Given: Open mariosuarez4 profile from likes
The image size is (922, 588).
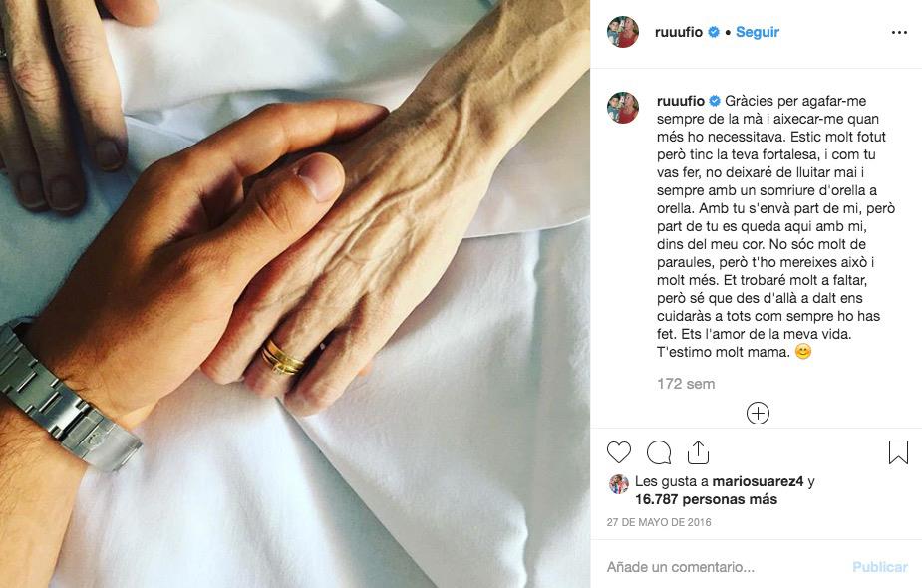Looking at the screenshot, I should 758,481.
